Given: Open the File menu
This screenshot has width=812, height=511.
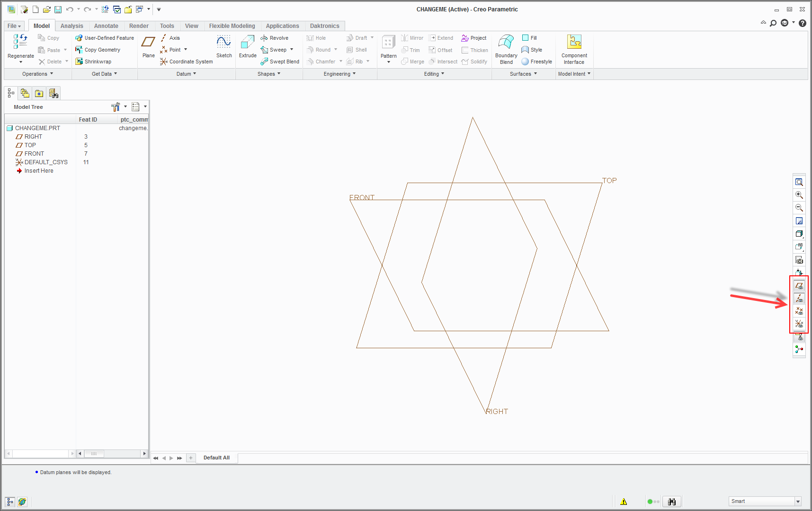Looking at the screenshot, I should point(14,26).
